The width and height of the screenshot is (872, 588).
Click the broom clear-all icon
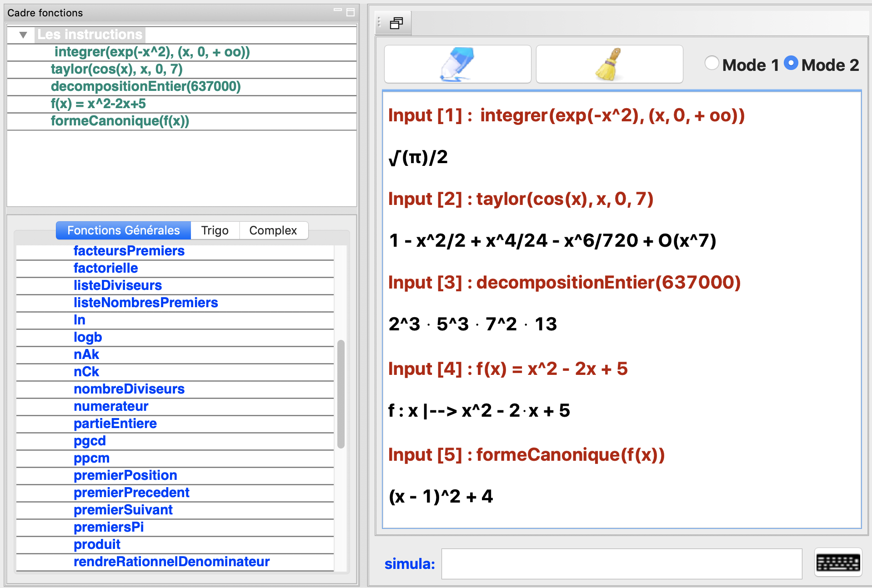pos(609,64)
